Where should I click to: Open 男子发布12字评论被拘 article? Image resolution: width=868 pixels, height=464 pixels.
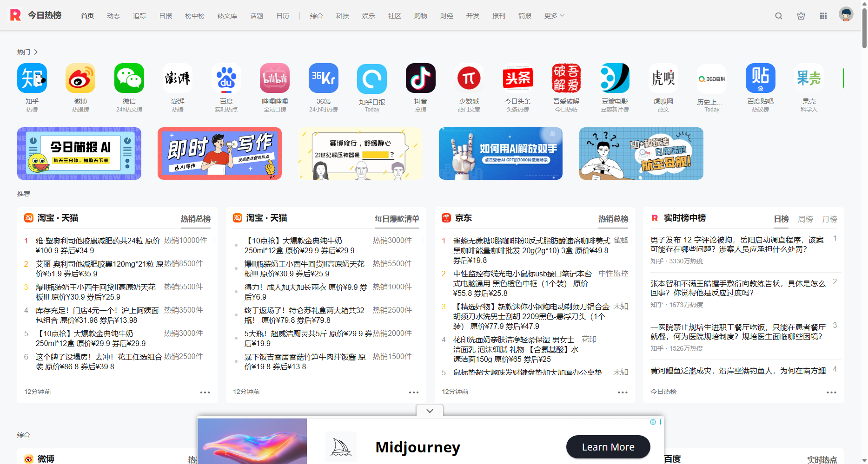(737, 244)
